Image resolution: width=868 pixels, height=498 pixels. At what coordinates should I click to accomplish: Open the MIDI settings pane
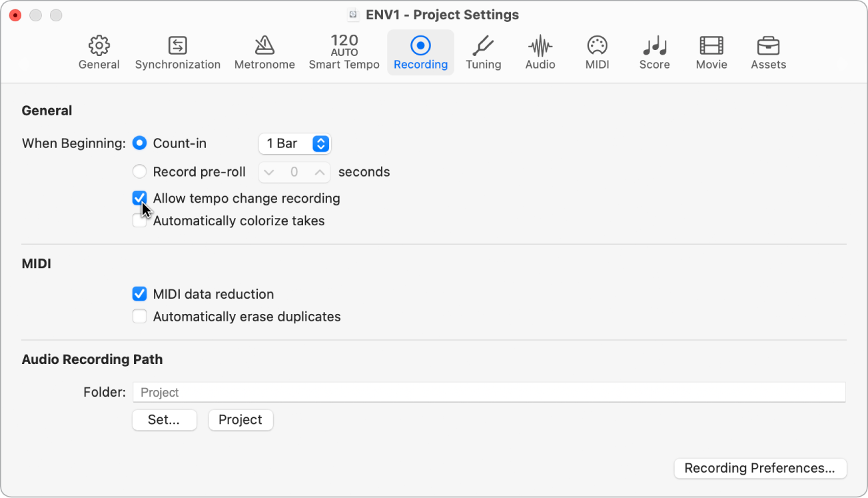click(x=597, y=53)
